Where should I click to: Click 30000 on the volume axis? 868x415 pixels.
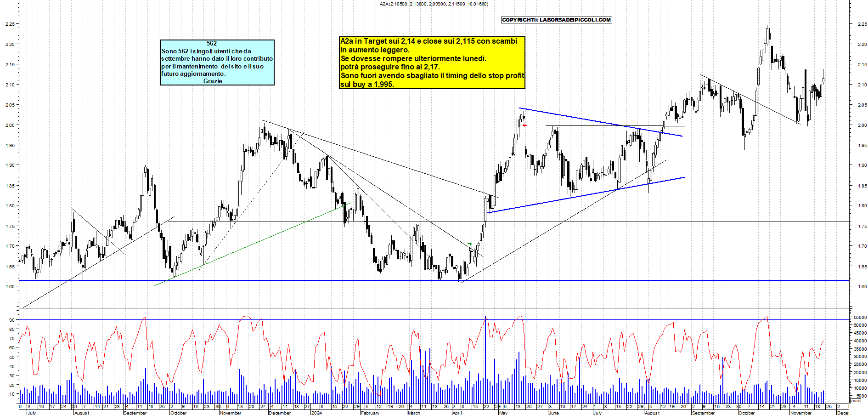pyautogui.click(x=860, y=356)
